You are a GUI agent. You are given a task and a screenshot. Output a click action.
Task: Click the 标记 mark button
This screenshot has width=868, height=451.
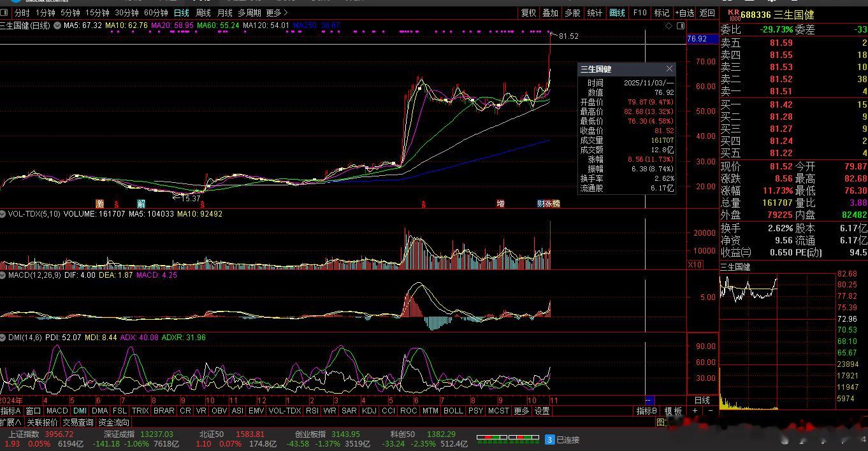tap(662, 13)
